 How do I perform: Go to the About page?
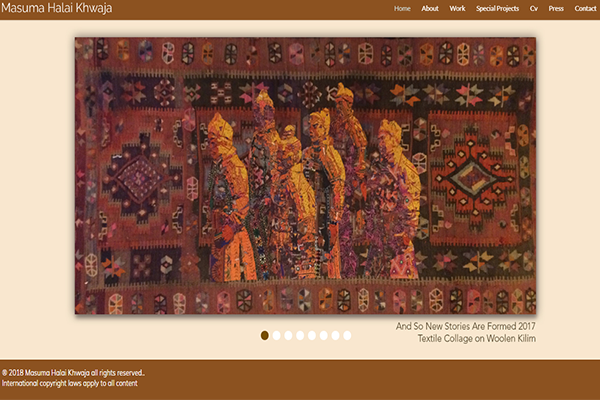[430, 8]
